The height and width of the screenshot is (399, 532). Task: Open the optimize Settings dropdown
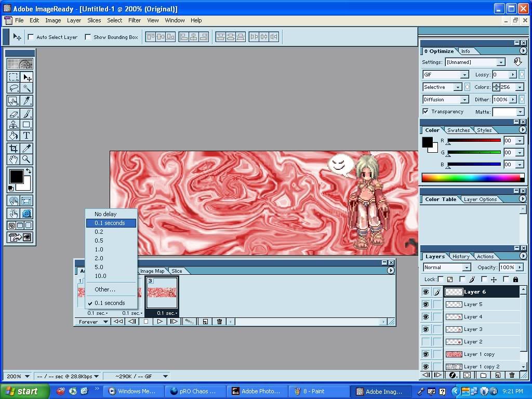click(501, 62)
